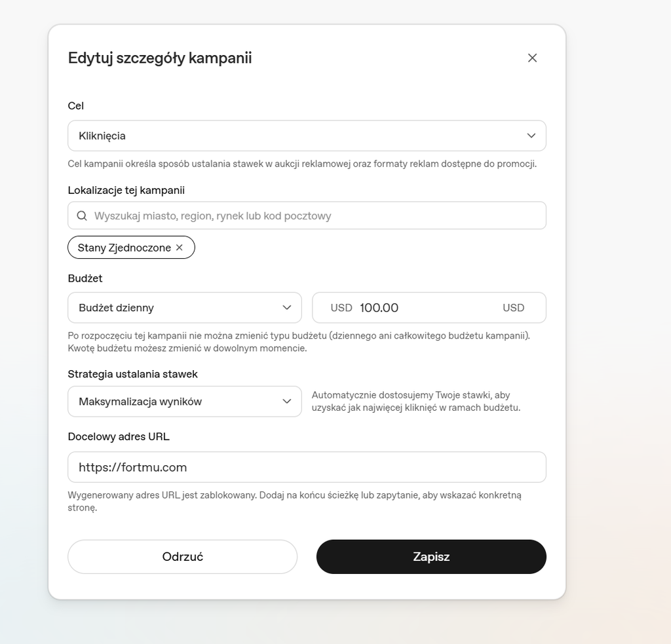Click the USD currency suffix in budget field
671x644 pixels.
coord(513,308)
